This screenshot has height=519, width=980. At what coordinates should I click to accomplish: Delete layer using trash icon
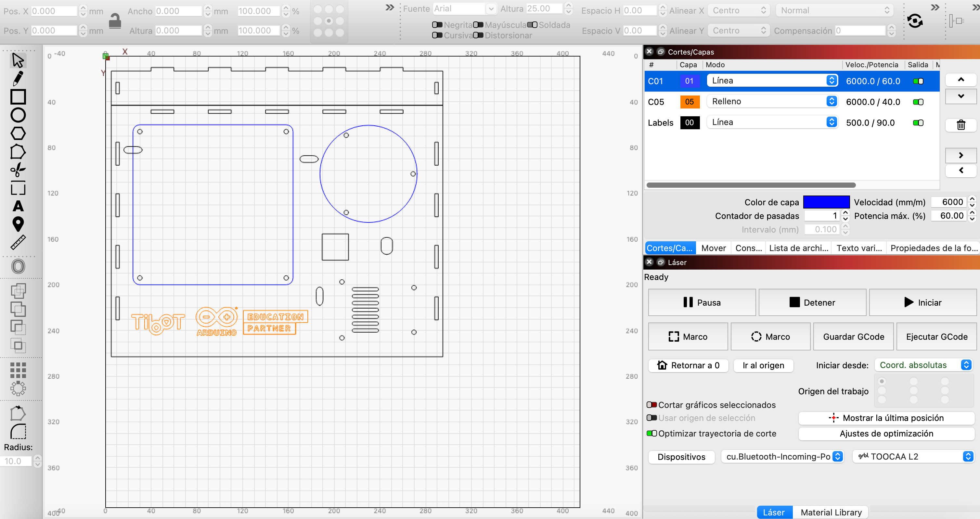click(961, 125)
